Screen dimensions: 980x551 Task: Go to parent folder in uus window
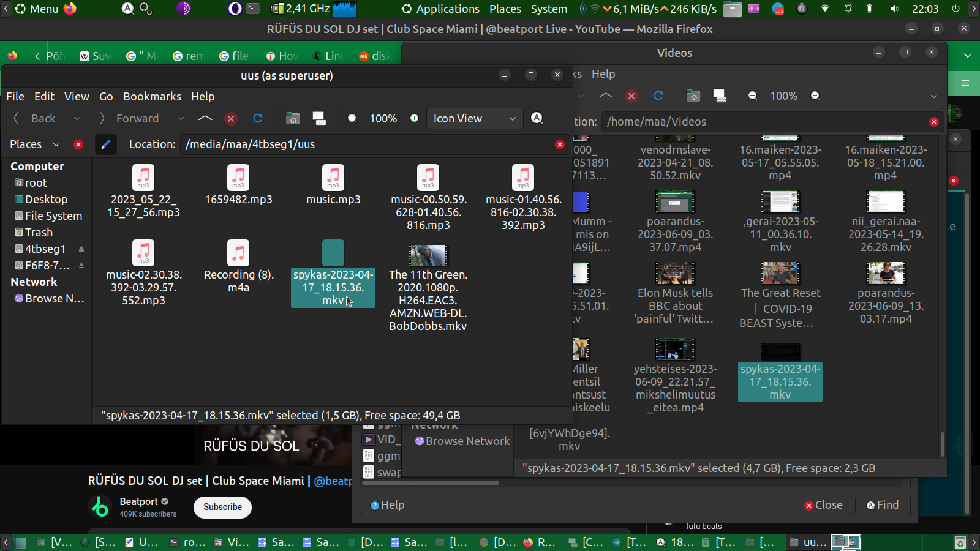205,118
